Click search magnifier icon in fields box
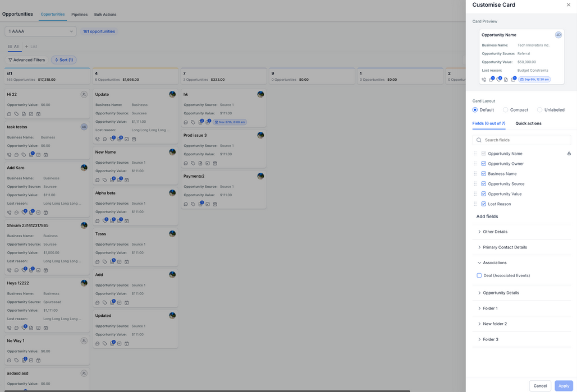The height and width of the screenshot is (392, 577). coord(479,140)
